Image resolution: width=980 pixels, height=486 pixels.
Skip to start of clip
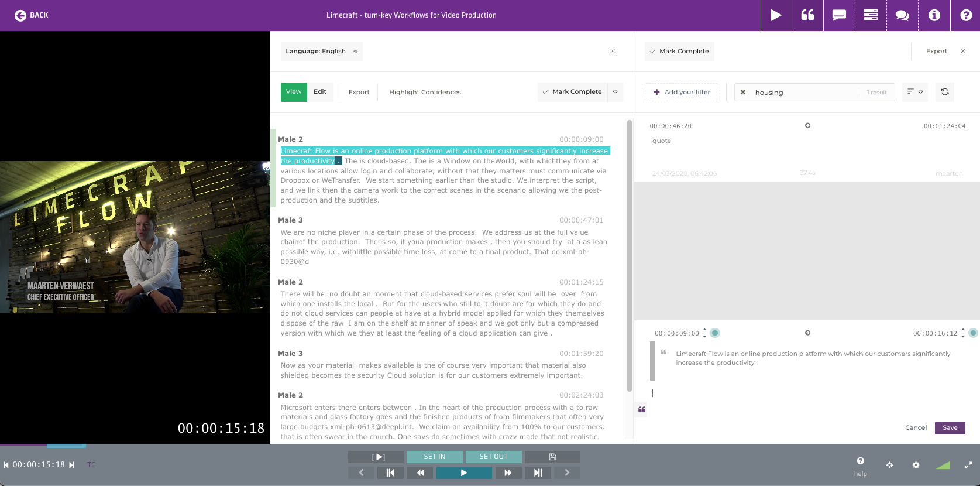[390, 473]
